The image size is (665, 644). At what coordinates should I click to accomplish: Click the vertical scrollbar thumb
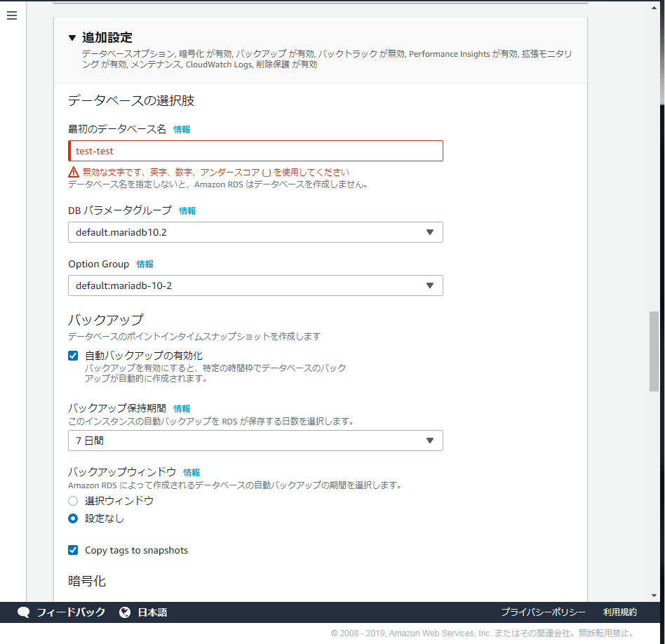[x=654, y=351]
